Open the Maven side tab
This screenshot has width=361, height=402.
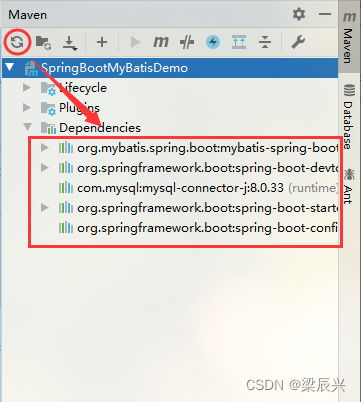(349, 37)
